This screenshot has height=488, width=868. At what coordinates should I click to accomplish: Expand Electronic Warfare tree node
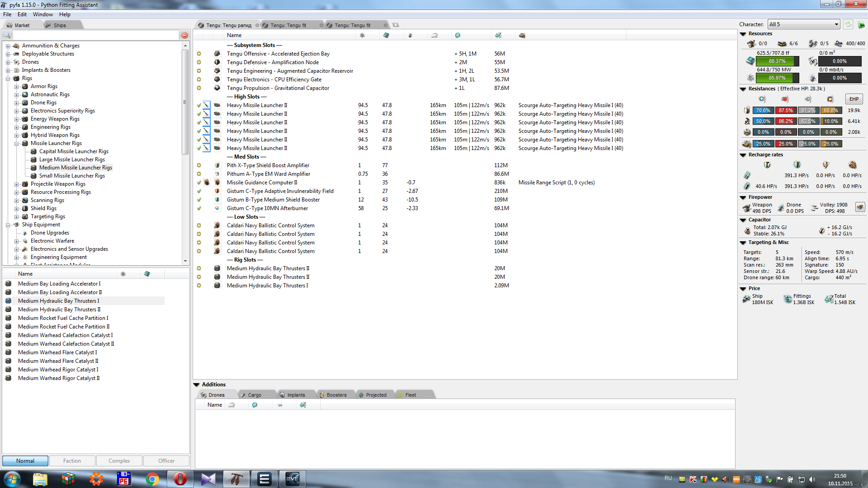16,241
